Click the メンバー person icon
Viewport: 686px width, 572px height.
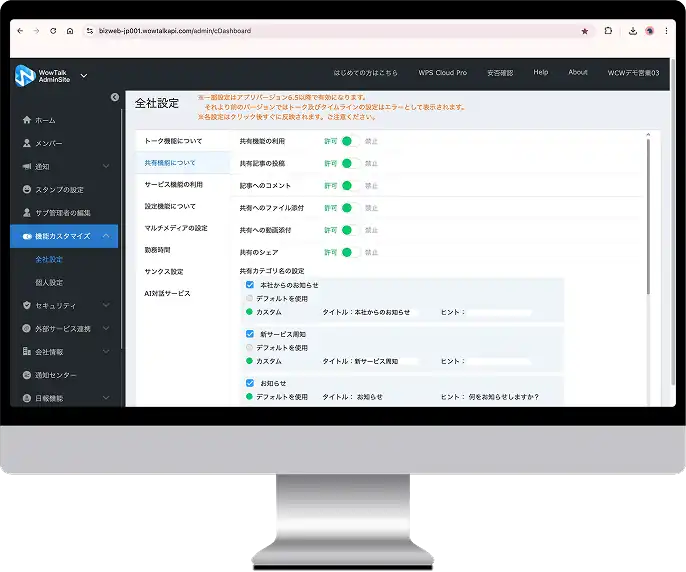pyautogui.click(x=27, y=143)
